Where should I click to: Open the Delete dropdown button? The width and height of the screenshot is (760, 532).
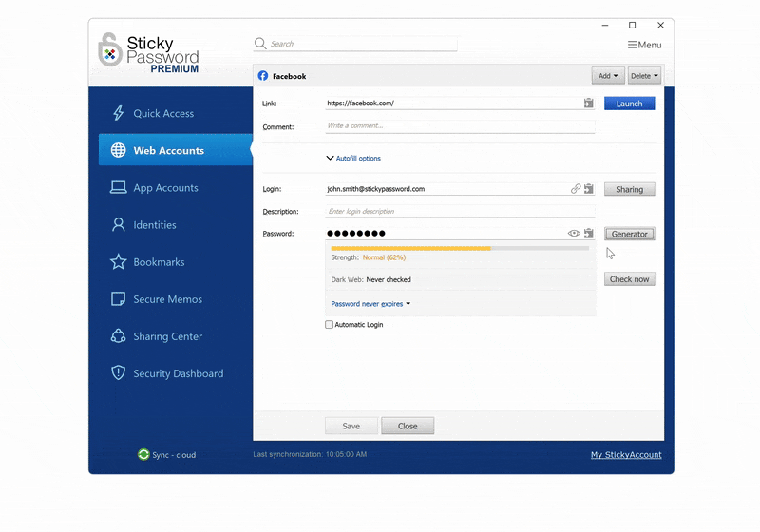[x=644, y=76]
